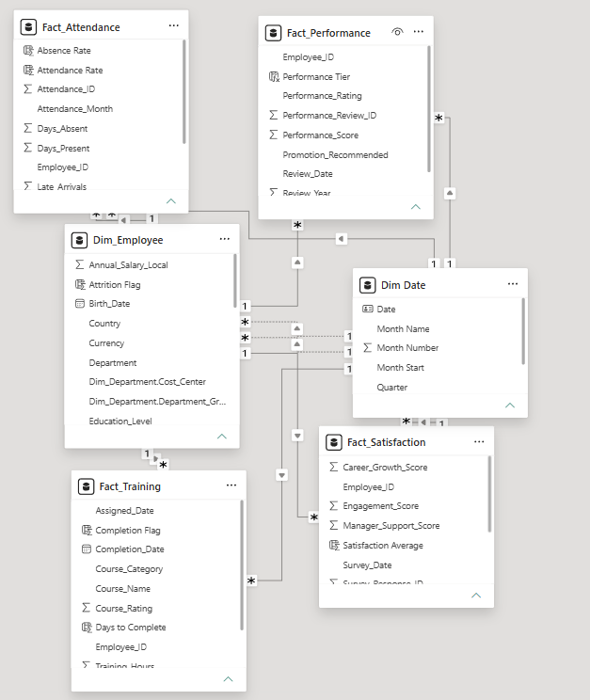
Task: Collapse the Fact_Performance table card
Action: tap(416, 207)
